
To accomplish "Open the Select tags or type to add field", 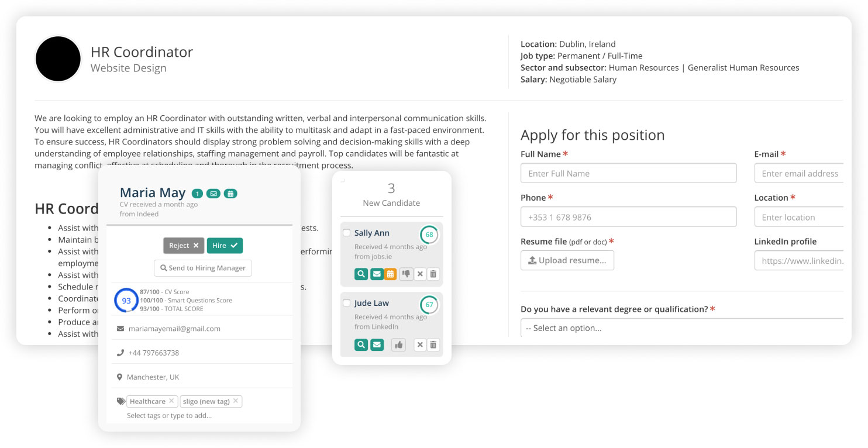I will [x=170, y=416].
